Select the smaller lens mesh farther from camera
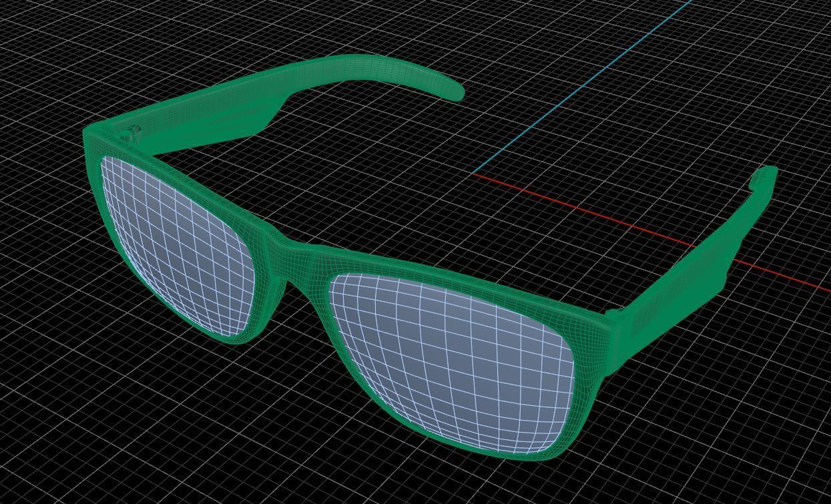The image size is (831, 504). click(177, 247)
